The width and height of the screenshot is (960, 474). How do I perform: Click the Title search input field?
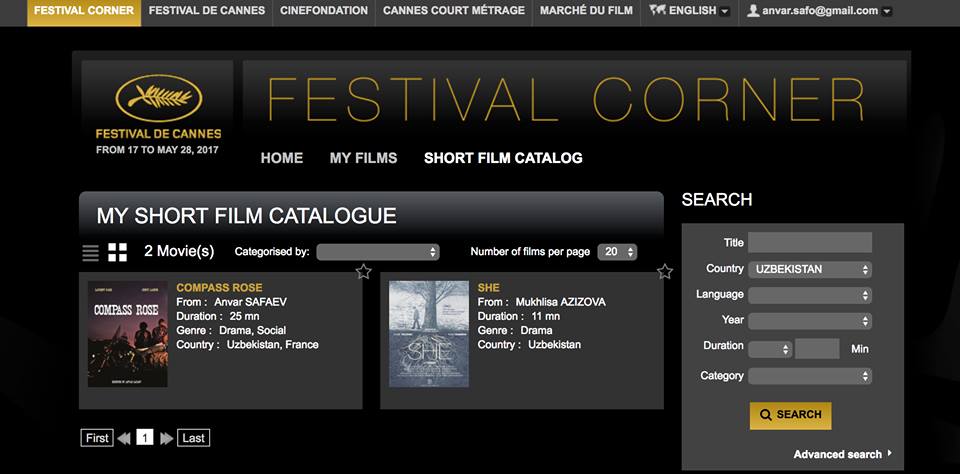point(809,243)
